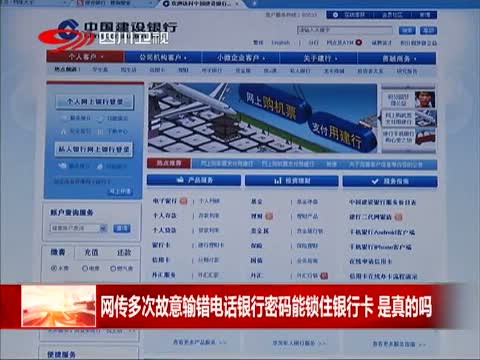Click the red 热点推荐 label
This screenshot has width=480, height=360.
tap(169, 163)
